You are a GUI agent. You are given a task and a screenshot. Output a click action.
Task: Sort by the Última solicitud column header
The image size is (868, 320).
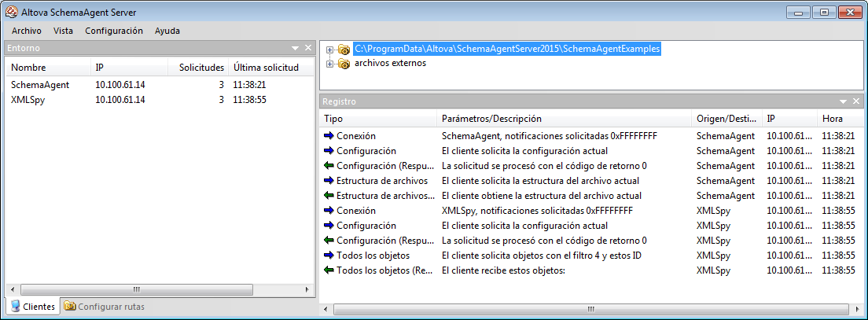(265, 68)
